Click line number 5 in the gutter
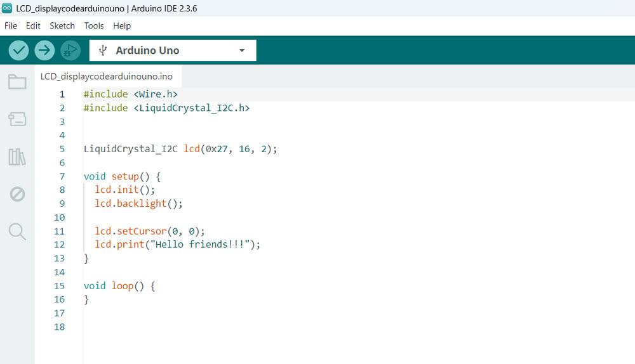 [62, 149]
